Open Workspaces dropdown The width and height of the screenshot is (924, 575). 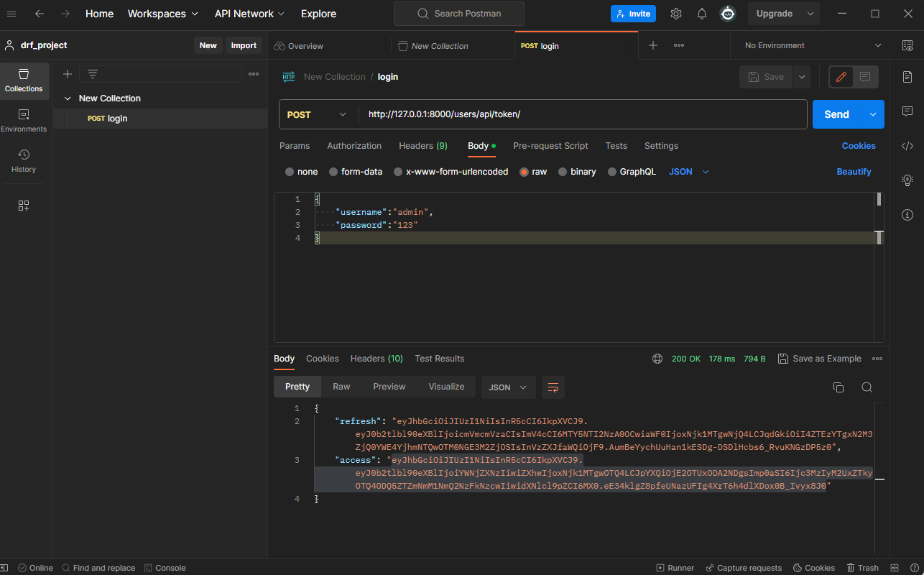click(x=163, y=14)
